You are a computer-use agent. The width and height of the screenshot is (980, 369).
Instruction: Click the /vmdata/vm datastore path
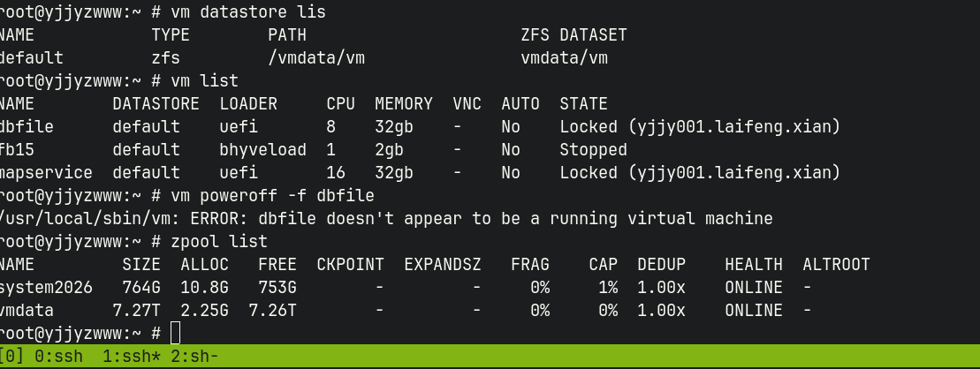click(316, 57)
